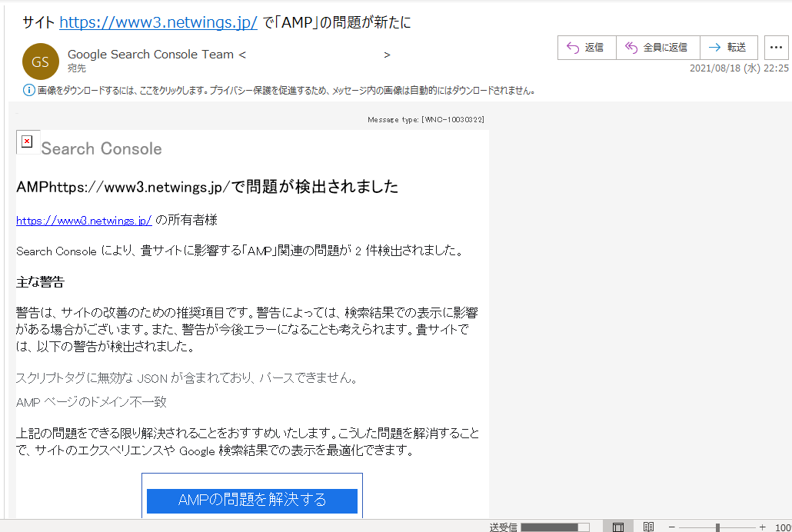Click the minus icon to zoom out
This screenshot has width=792, height=532.
[671, 526]
